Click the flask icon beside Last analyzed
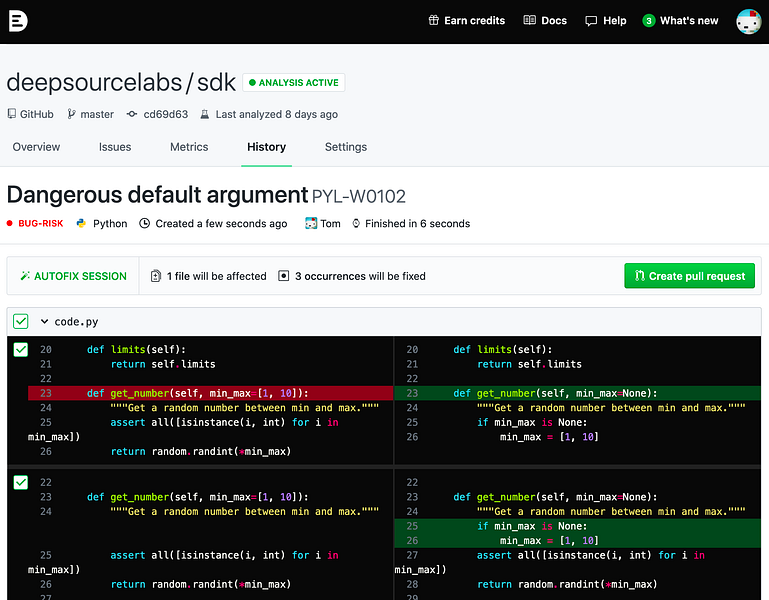The width and height of the screenshot is (769, 600). [x=205, y=114]
